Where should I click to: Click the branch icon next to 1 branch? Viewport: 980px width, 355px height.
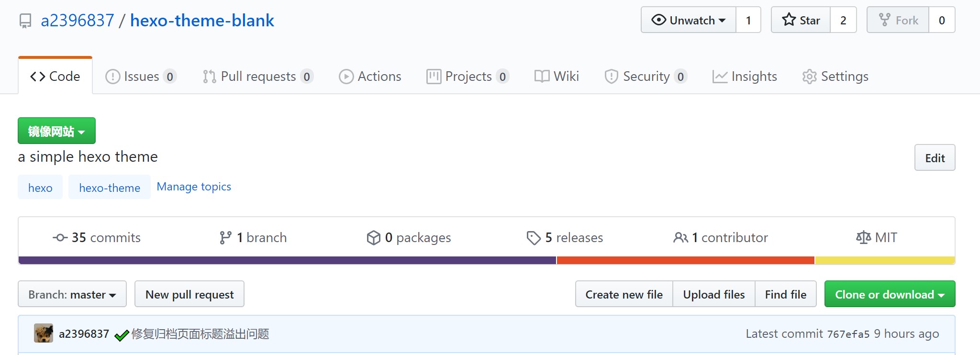(x=225, y=238)
